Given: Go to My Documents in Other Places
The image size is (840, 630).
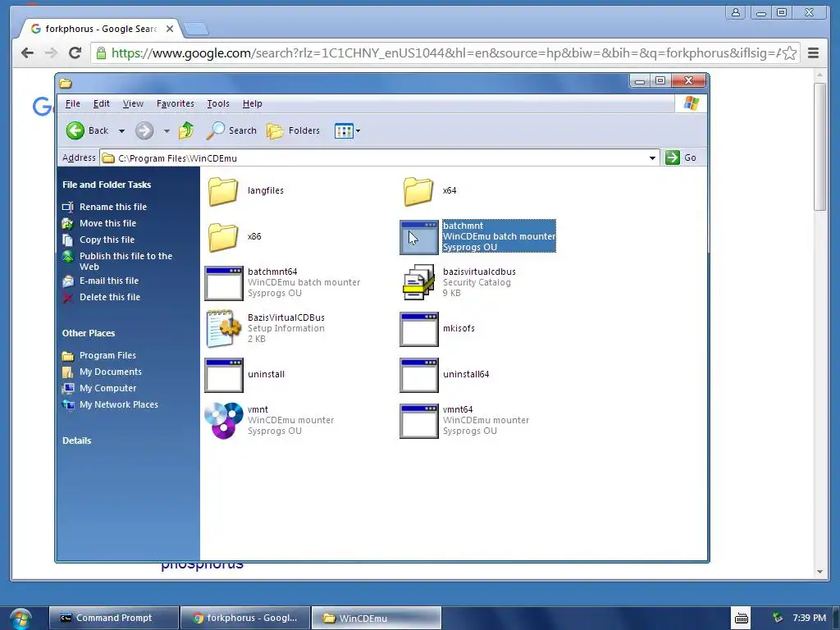Looking at the screenshot, I should click(x=111, y=372).
